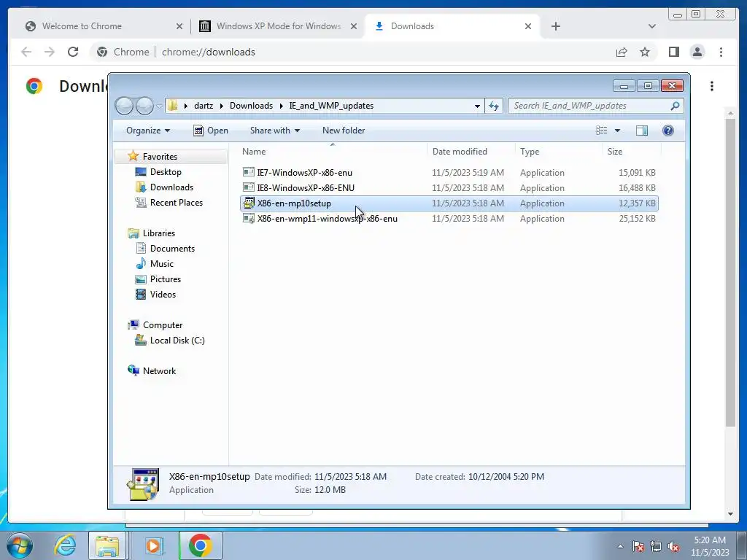
Task: Switch to Welcome to Chrome tab
Action: click(104, 26)
